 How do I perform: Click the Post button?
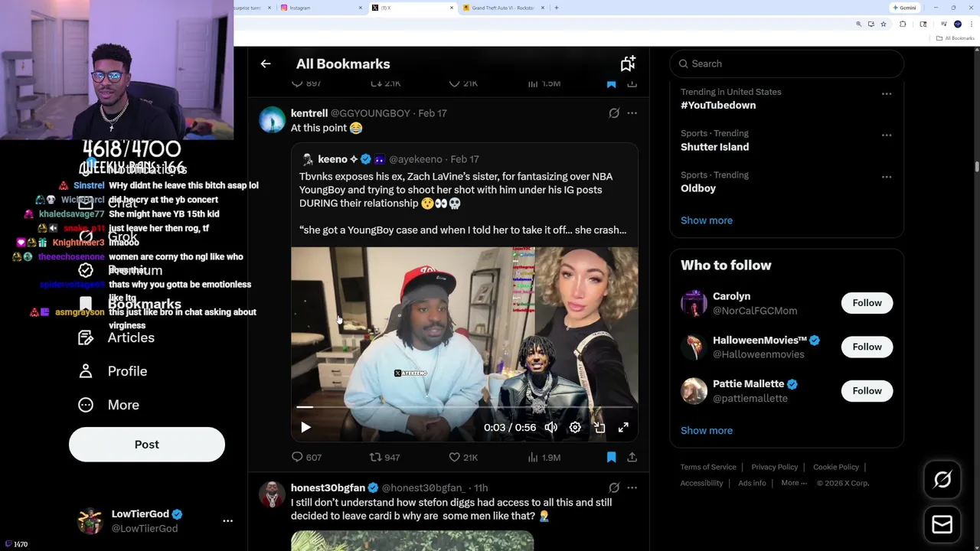pyautogui.click(x=147, y=445)
